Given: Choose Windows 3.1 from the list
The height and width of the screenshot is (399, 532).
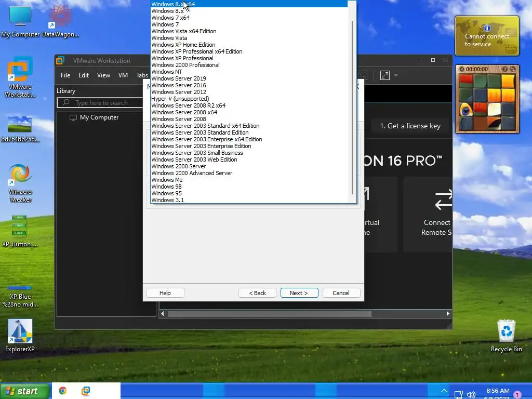Looking at the screenshot, I should pos(249,200).
